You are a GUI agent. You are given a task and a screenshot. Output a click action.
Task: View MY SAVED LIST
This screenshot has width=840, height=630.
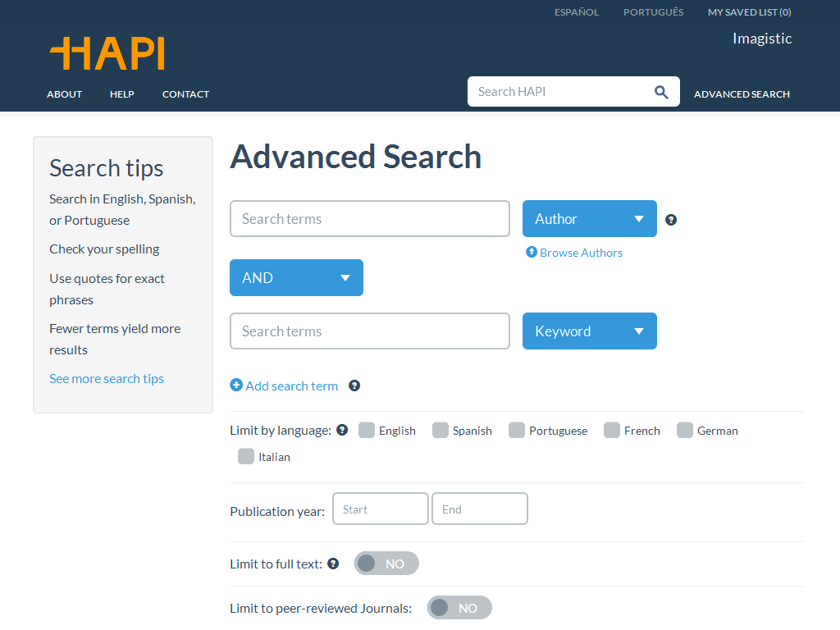pos(749,11)
